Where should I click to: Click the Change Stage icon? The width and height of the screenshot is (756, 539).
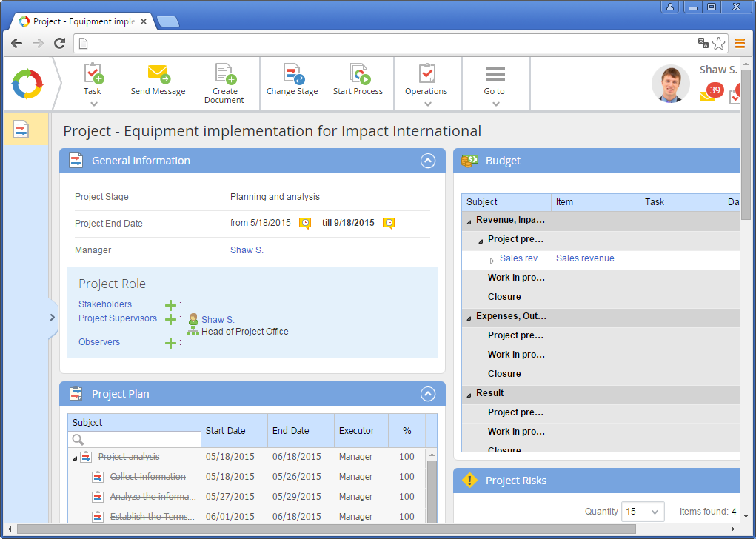pos(293,73)
